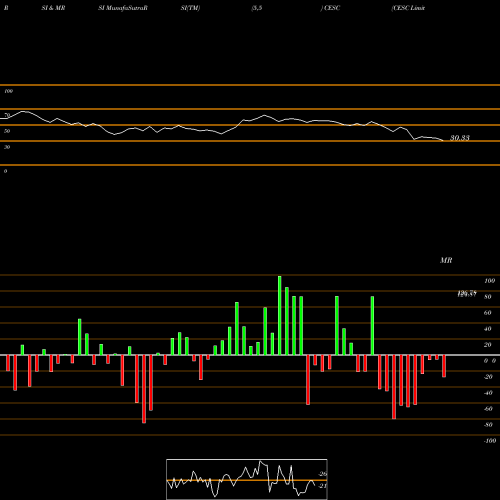
Task: Click the '30' label on the RSI axis
Action: (7, 147)
